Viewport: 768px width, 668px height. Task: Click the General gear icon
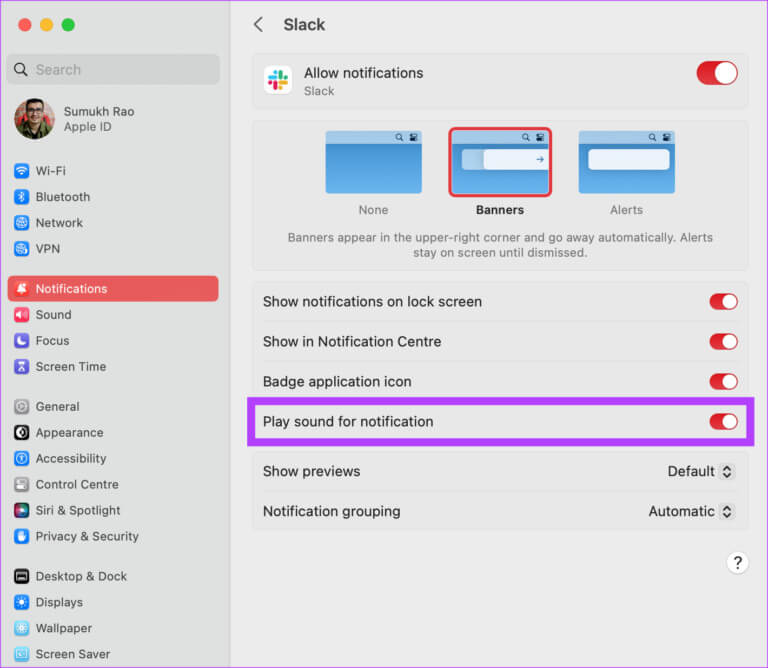pyautogui.click(x=22, y=407)
